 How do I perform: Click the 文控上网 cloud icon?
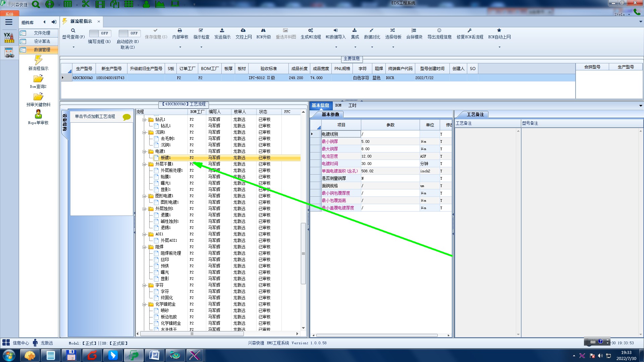pos(243,31)
